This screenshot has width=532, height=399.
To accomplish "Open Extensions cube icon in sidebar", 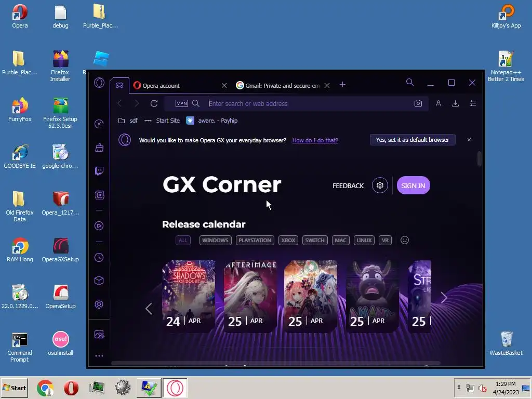I will click(99, 281).
